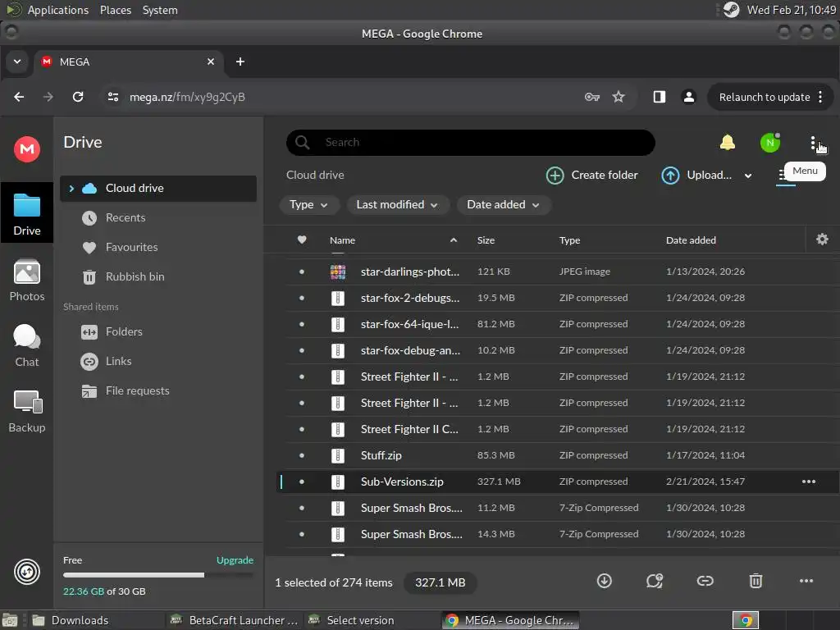The width and height of the screenshot is (840, 630).
Task: Open Relaunch to update menu
Action: coord(770,97)
